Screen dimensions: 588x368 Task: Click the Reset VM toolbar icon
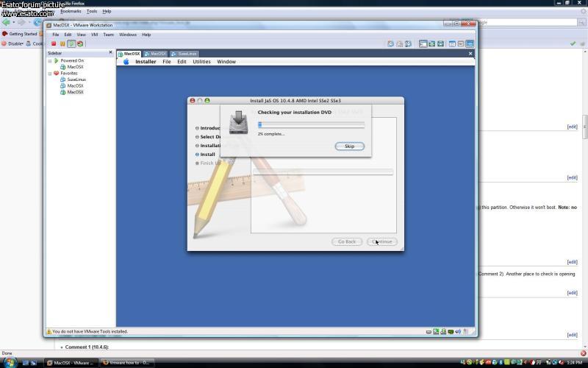(80, 44)
